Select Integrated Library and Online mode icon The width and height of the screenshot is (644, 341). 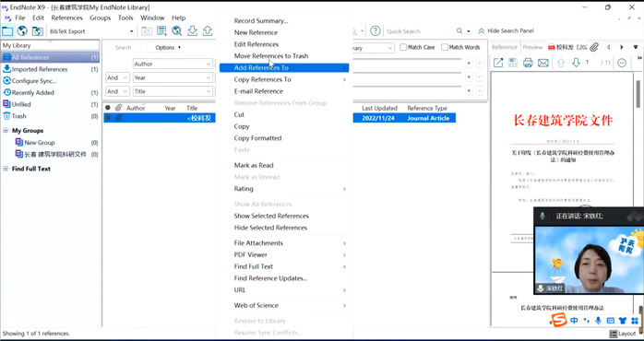point(38,31)
